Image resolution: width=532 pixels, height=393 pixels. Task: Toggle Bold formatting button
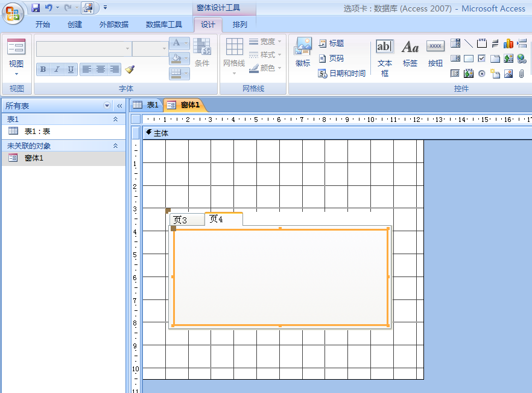pyautogui.click(x=43, y=69)
